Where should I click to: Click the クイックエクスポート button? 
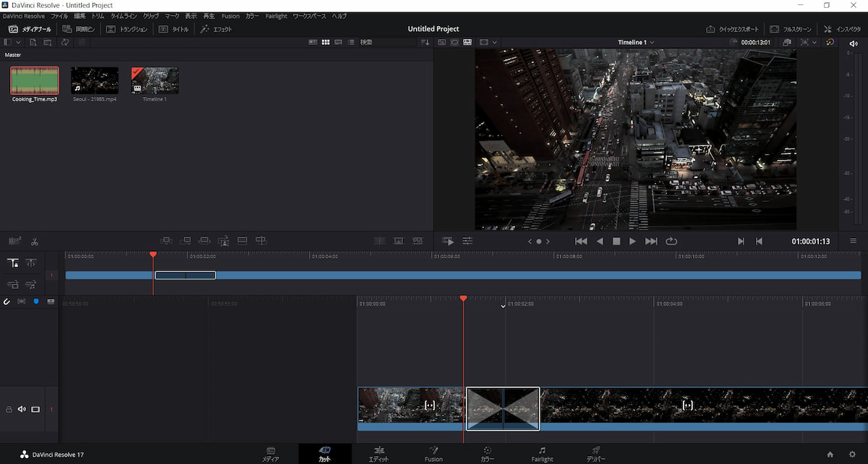click(732, 28)
